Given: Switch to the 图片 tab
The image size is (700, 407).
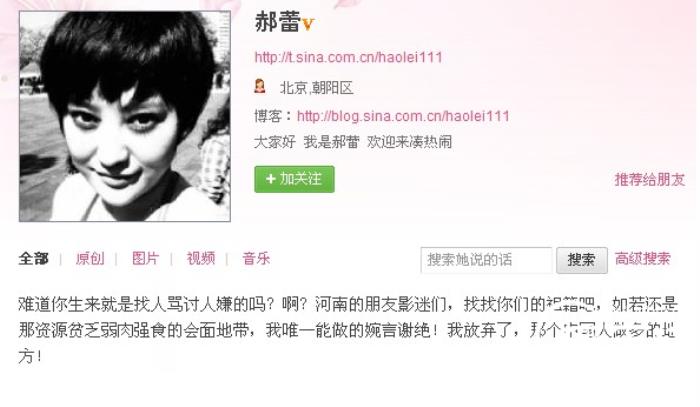Looking at the screenshot, I should tap(146, 258).
